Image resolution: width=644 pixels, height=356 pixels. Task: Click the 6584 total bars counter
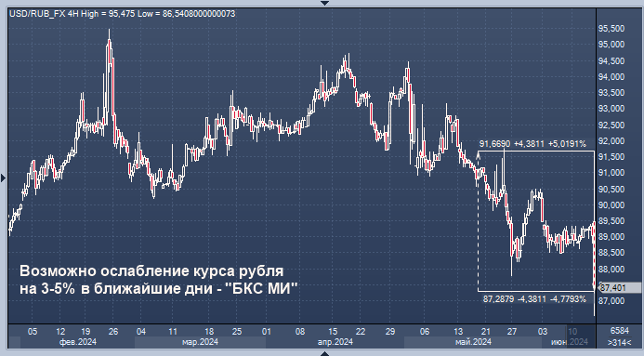click(x=619, y=331)
